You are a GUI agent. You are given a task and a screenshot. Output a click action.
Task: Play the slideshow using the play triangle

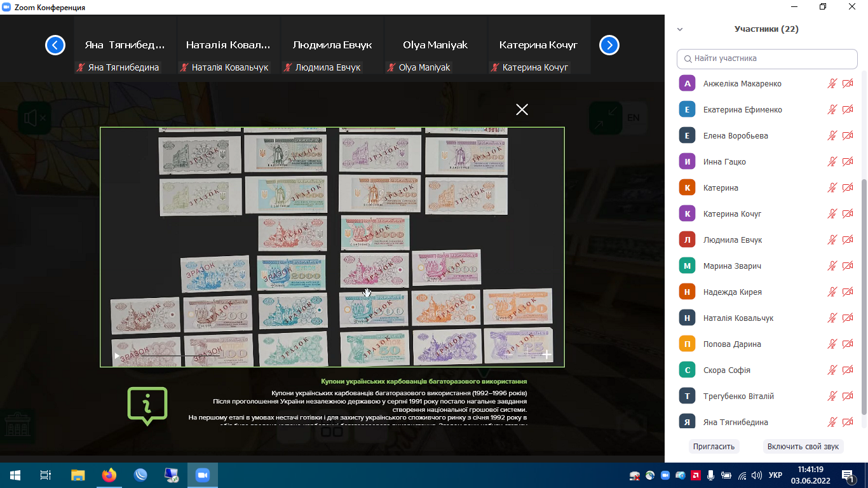[116, 356]
